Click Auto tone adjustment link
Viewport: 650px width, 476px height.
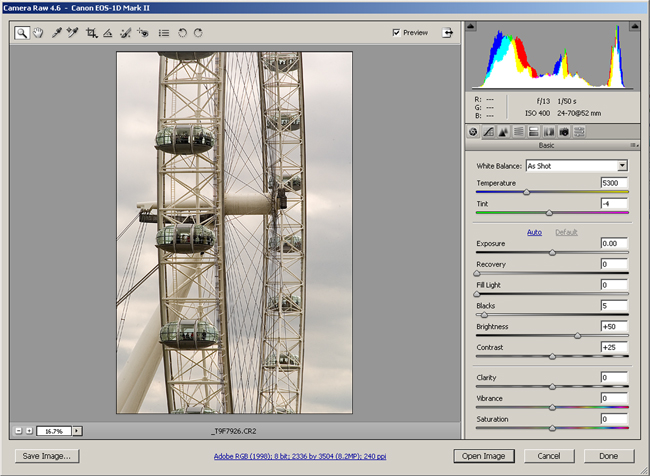click(x=534, y=232)
